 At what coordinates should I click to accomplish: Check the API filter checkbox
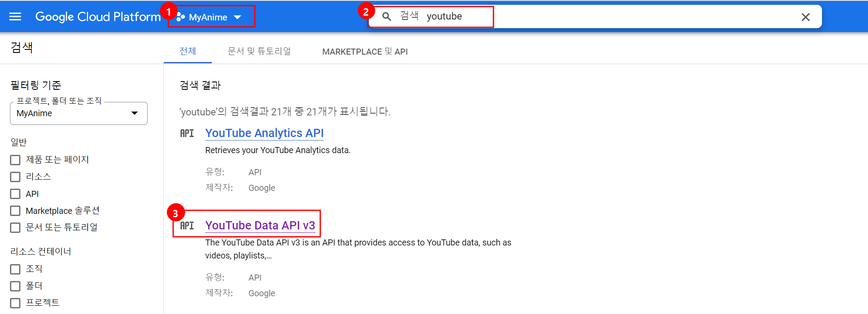[x=15, y=194]
